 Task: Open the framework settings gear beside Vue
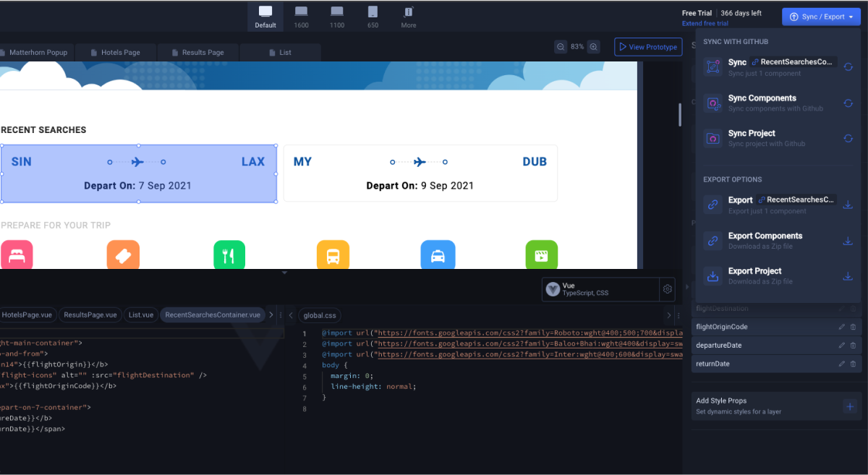pyautogui.click(x=667, y=289)
